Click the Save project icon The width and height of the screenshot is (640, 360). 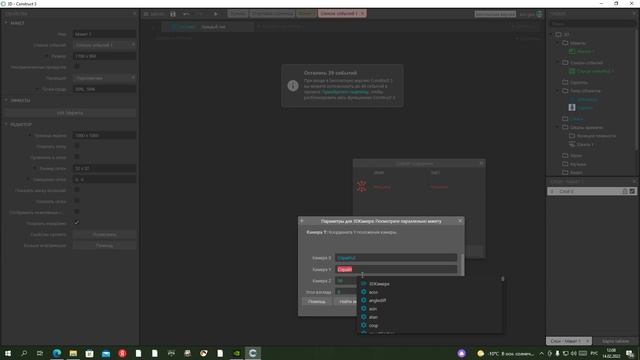point(173,14)
